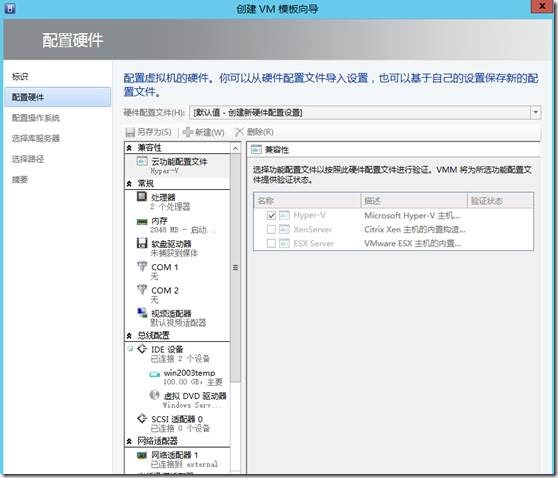Go to the 标识 wizard step

(x=20, y=77)
